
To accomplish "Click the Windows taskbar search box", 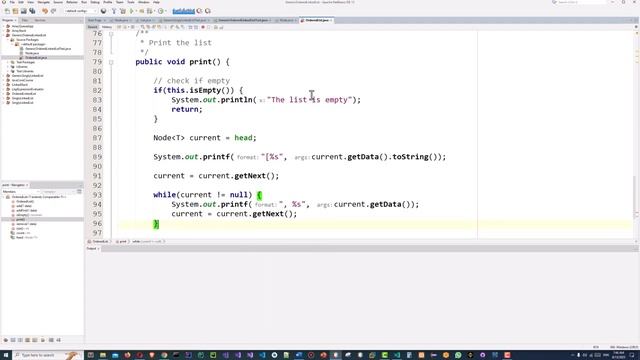I will 48,355.
